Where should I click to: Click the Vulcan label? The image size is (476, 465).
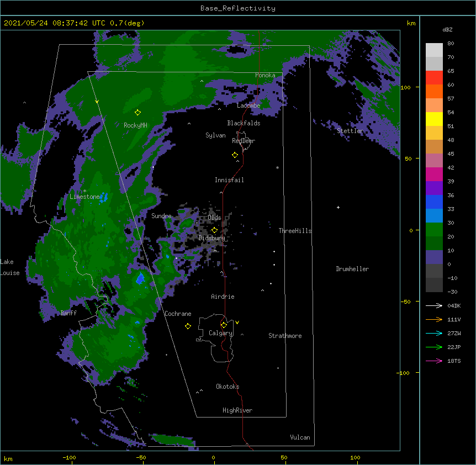(x=300, y=437)
